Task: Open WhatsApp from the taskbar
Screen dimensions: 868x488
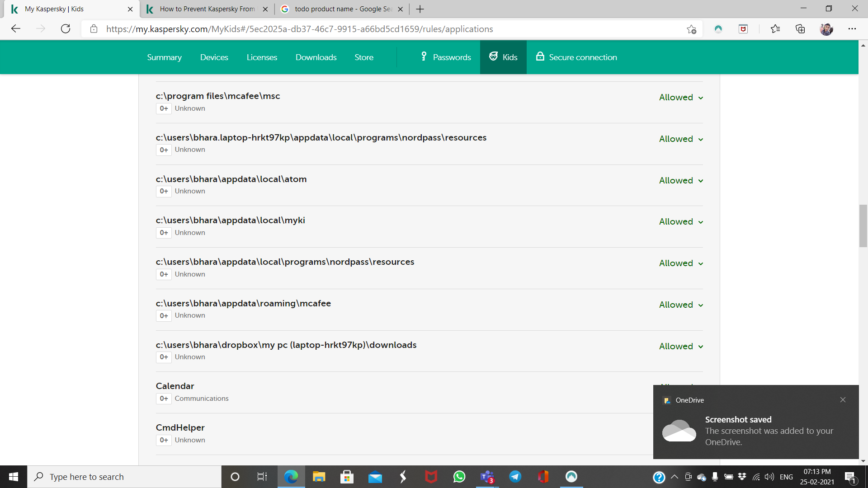Action: (x=459, y=477)
